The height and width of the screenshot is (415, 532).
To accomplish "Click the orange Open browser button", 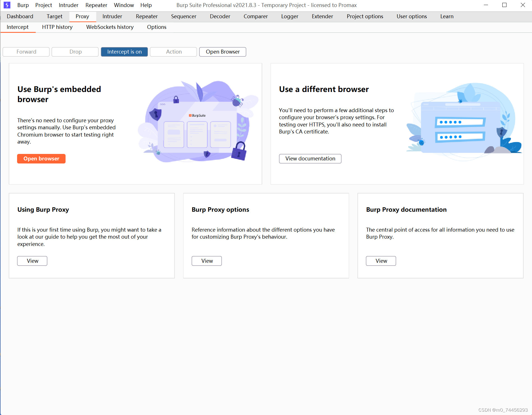I will 41,158.
